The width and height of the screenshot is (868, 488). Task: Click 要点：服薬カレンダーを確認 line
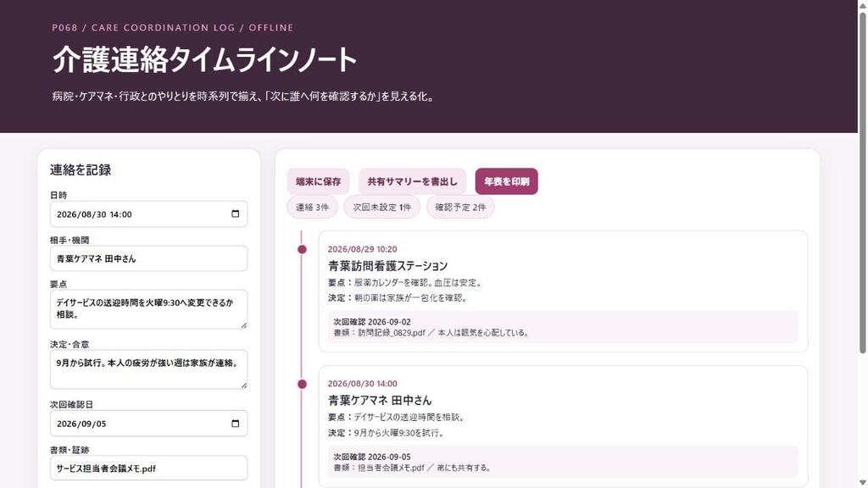(406, 283)
